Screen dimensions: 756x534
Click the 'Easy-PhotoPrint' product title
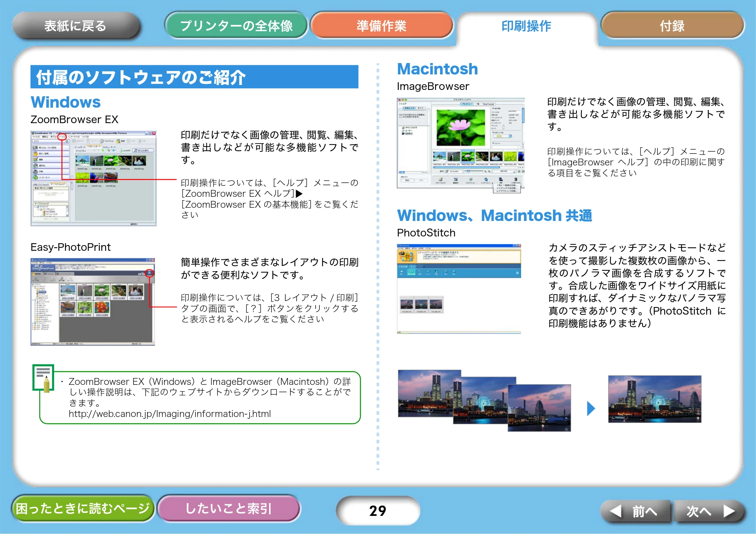(x=71, y=247)
